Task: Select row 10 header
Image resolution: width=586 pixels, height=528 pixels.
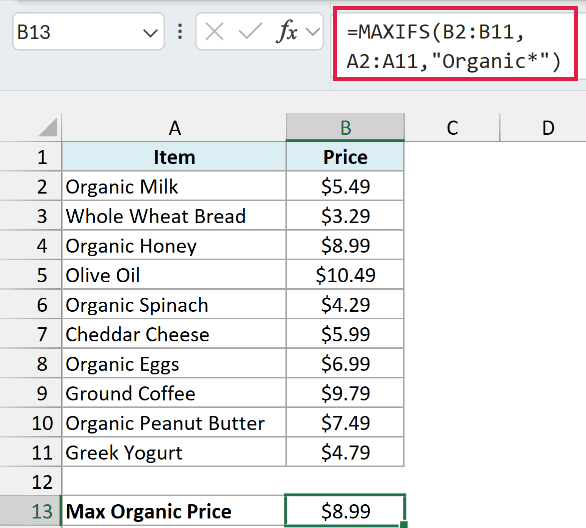Action: pos(31,422)
